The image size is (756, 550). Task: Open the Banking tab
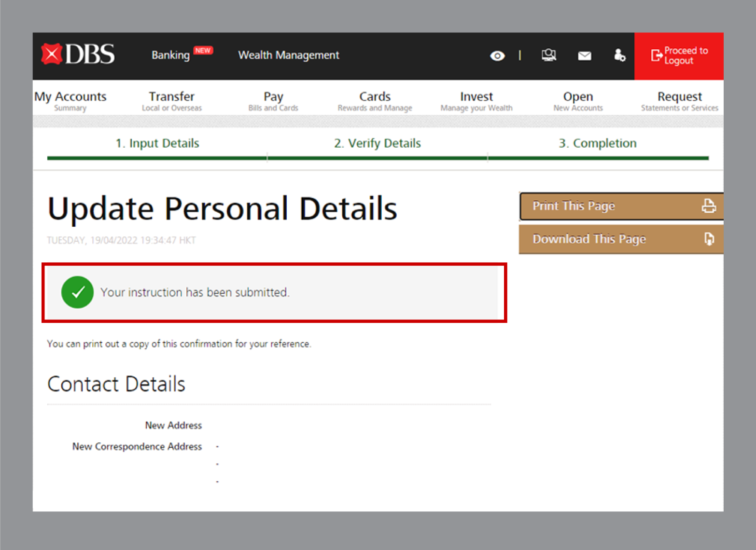pos(170,55)
